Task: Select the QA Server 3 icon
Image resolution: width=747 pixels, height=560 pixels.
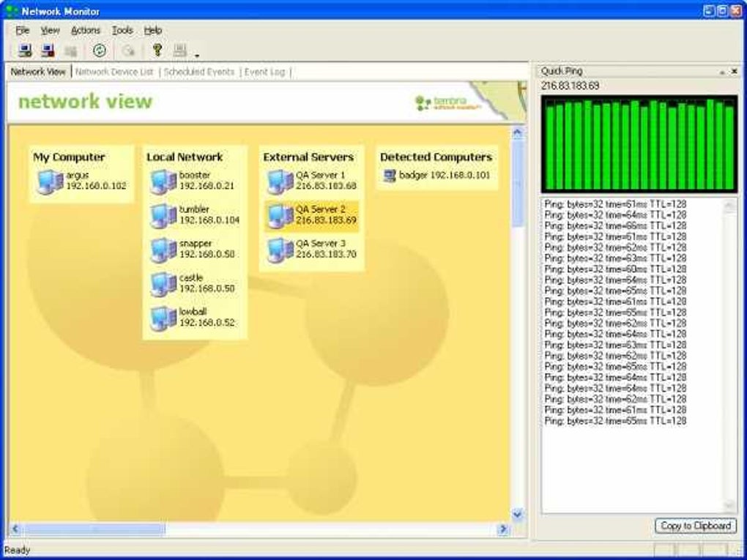Action: [x=280, y=250]
